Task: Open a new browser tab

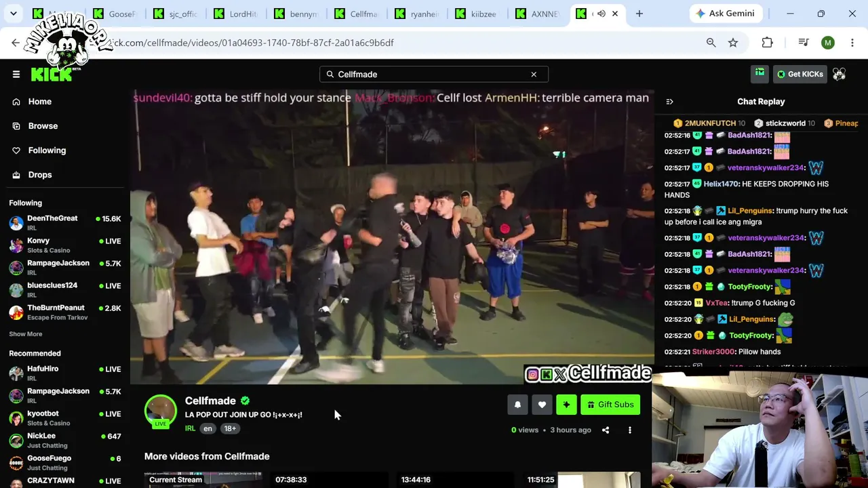Action: pyautogui.click(x=639, y=14)
